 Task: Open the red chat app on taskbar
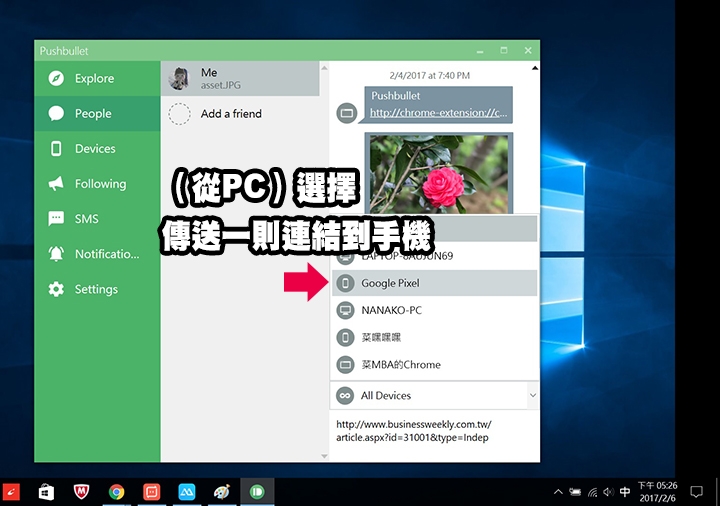pyautogui.click(x=152, y=492)
